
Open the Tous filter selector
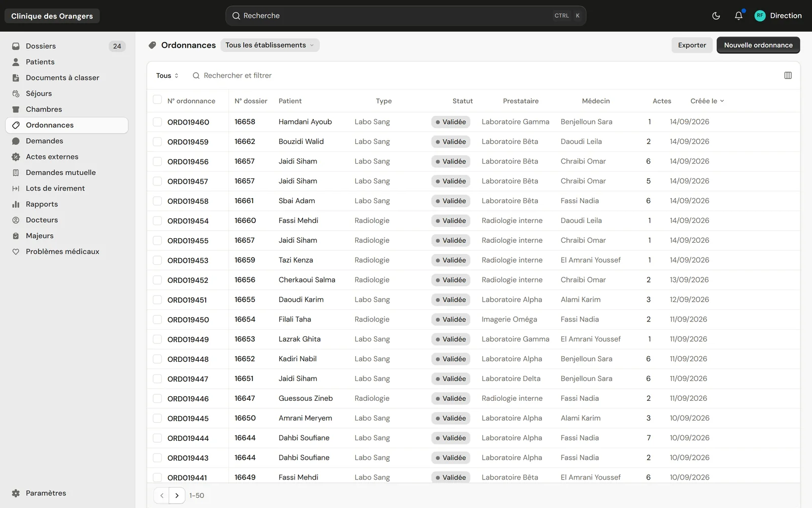click(x=167, y=76)
